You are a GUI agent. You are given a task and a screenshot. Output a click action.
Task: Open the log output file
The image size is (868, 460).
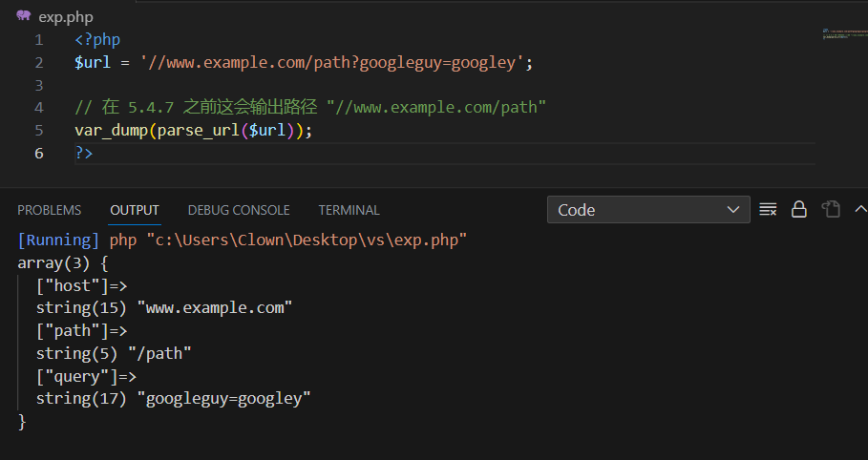click(831, 209)
